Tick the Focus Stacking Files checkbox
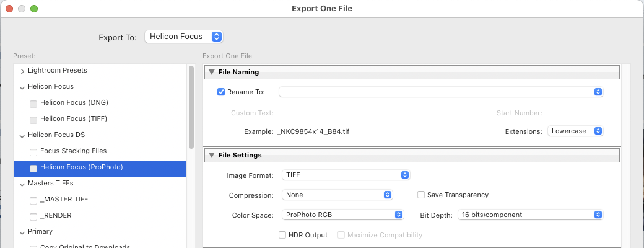644x248 pixels. pyautogui.click(x=33, y=152)
